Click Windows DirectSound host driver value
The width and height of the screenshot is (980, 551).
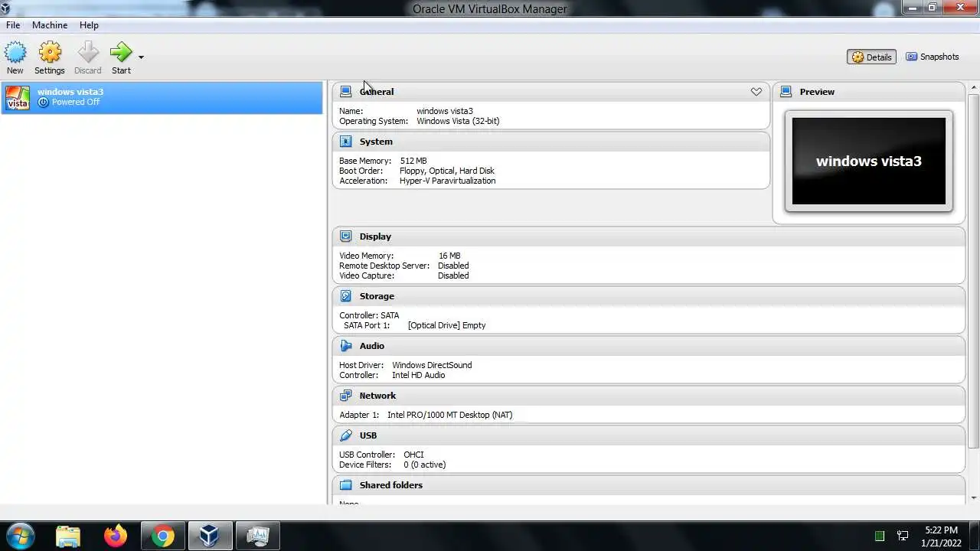click(432, 365)
